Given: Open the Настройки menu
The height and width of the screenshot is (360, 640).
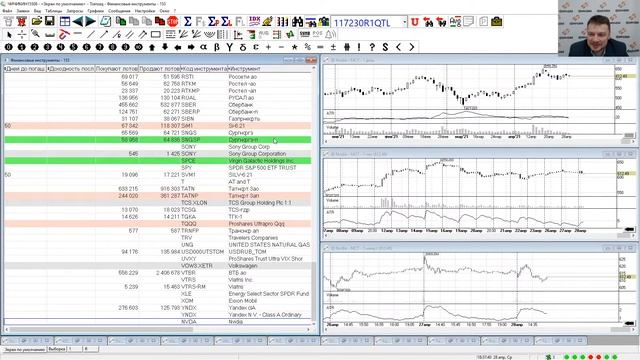Looking at the screenshot, I should pos(145,11).
